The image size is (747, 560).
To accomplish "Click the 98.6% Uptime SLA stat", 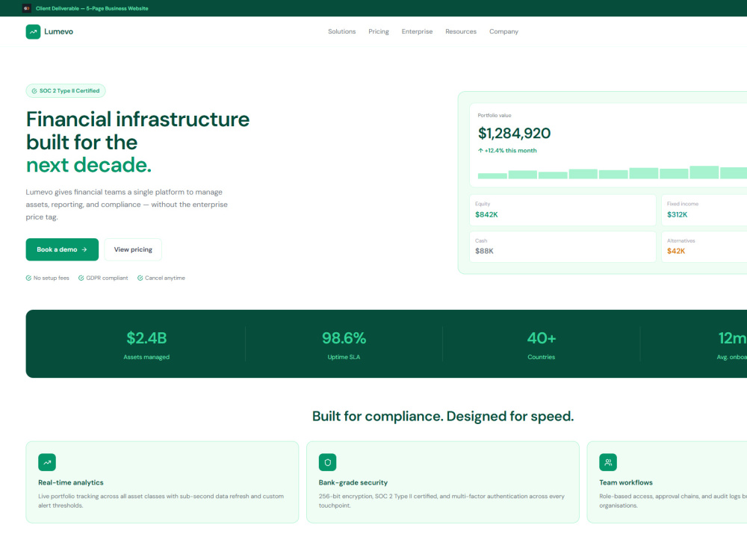I will [344, 345].
